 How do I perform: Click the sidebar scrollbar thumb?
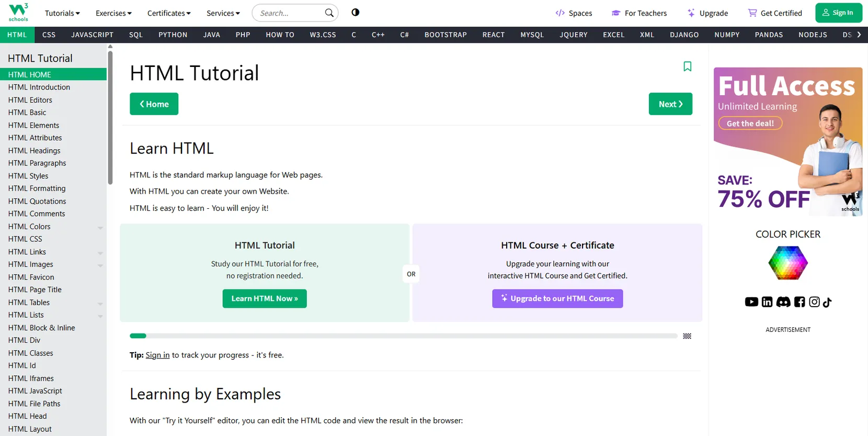click(110, 117)
